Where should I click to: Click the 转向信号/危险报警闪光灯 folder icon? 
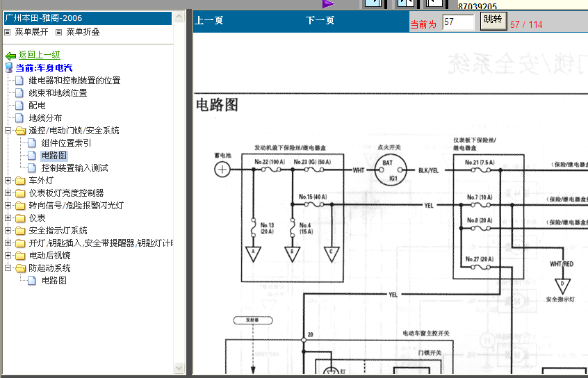(20, 206)
